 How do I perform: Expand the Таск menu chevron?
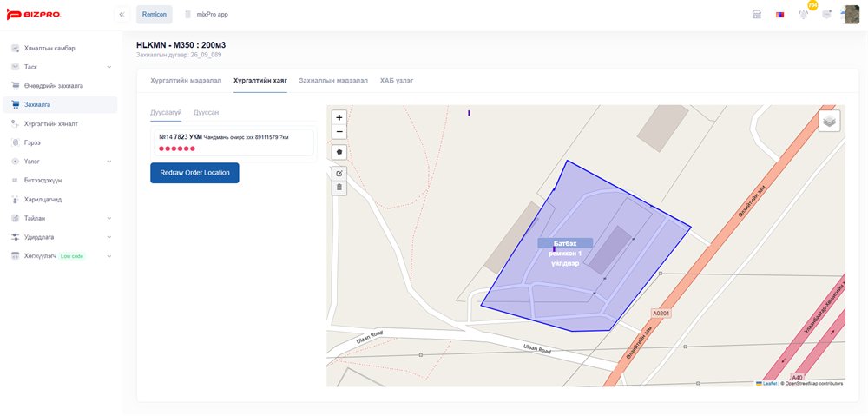(x=109, y=67)
